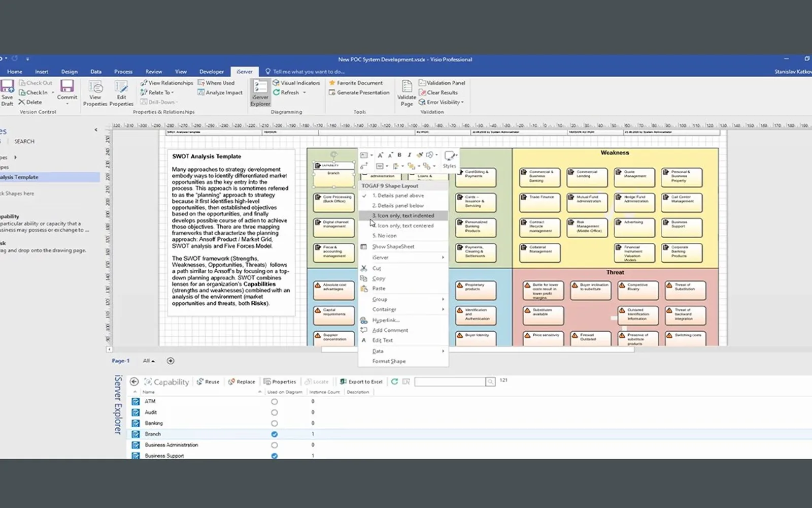Click Clear Results in Validation group
This screenshot has height=508, width=812.
[x=438, y=92]
